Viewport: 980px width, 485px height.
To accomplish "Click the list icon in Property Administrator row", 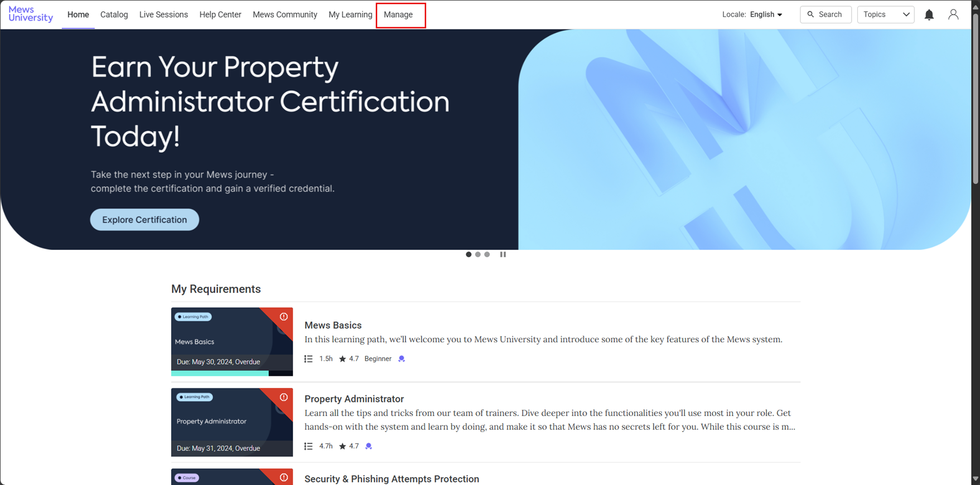I will click(308, 446).
